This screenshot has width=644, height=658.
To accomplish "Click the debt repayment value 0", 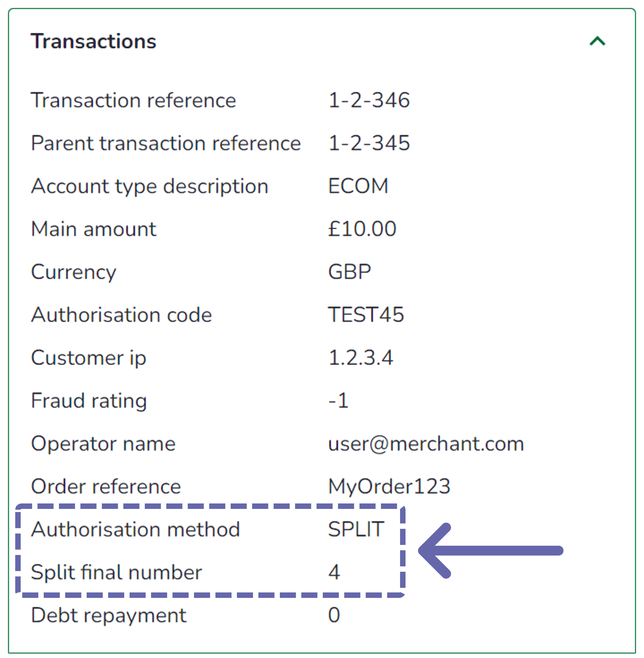I will click(334, 615).
